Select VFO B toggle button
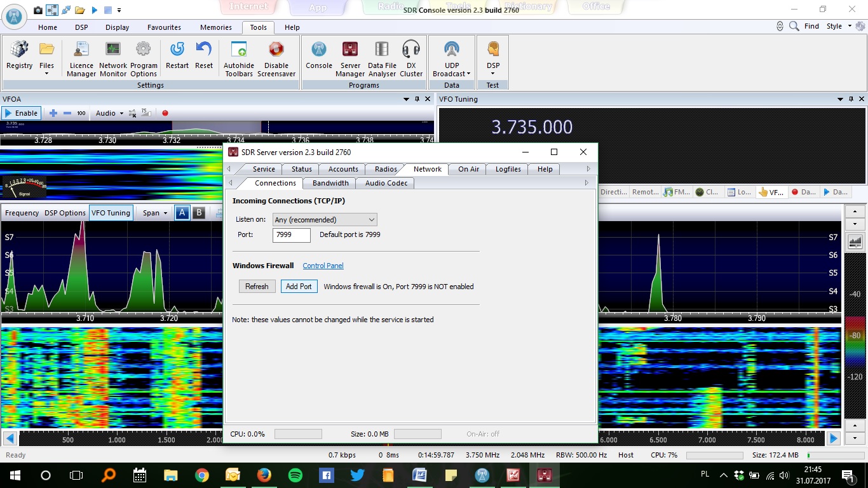 coord(198,213)
